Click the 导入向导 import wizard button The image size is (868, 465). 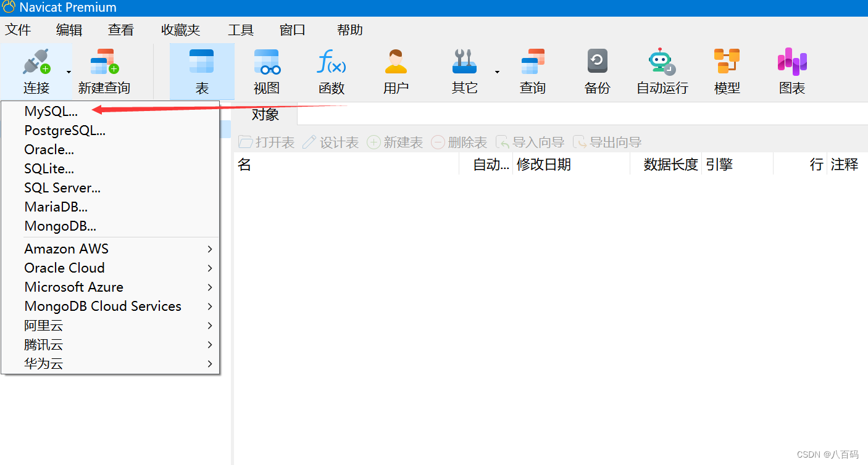[530, 142]
